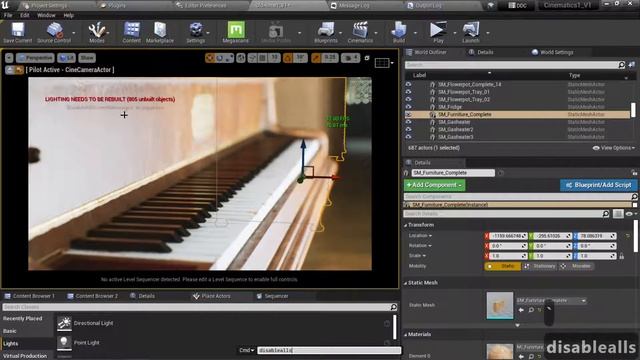Open property matrix grid icon in Details

click(x=618, y=214)
